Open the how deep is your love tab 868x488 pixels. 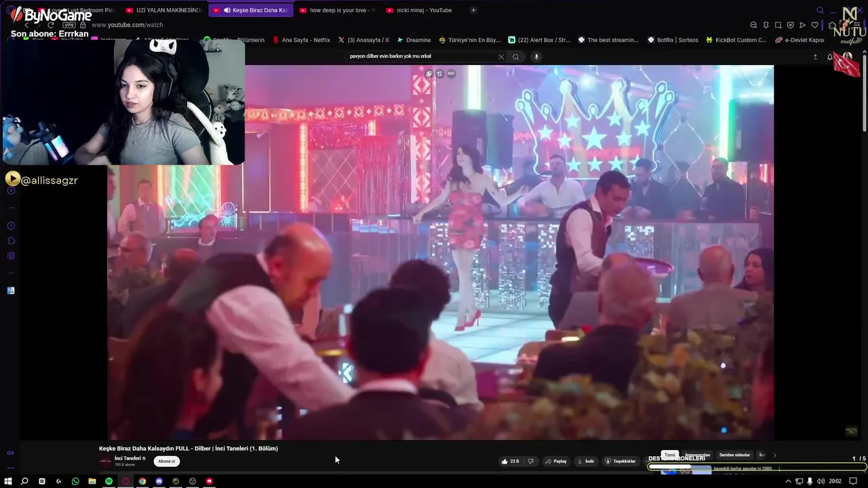(x=336, y=10)
